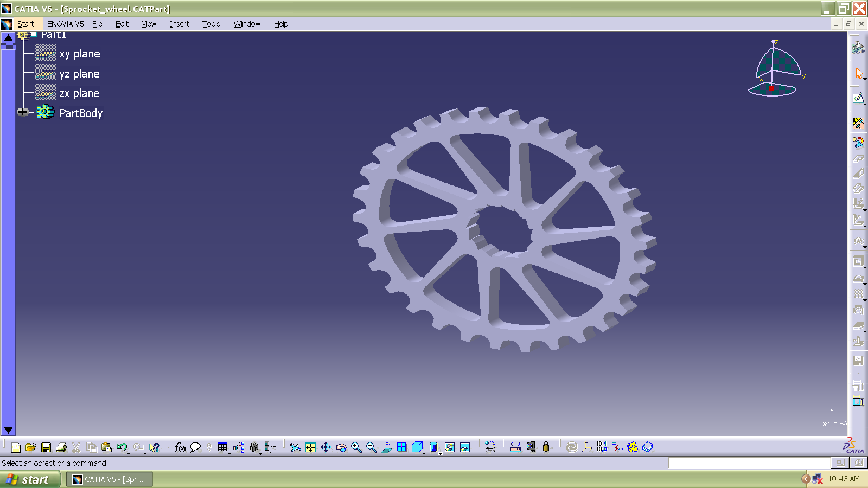Select zx plane in the tree
The width and height of the screenshot is (868, 488).
click(80, 93)
